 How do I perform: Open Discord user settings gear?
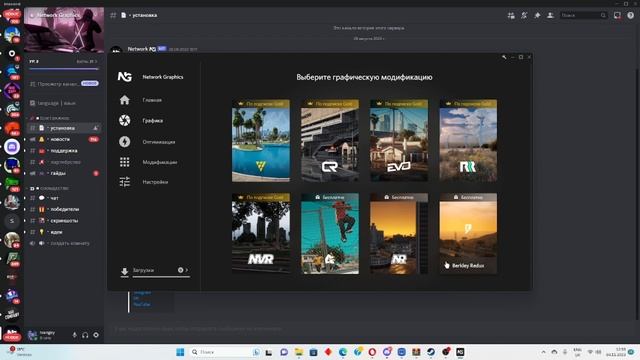click(x=96, y=335)
